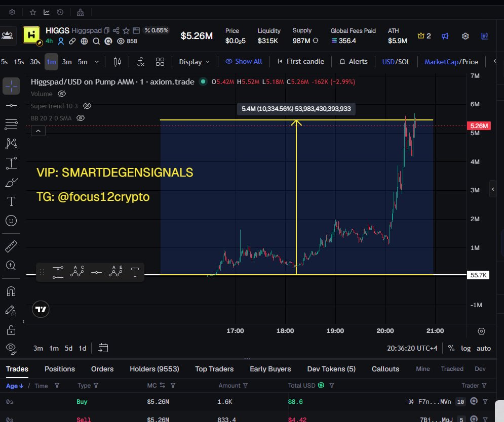Screen dimensions: 504x422
Task: Refresh the supply value
Action: (x=316, y=40)
